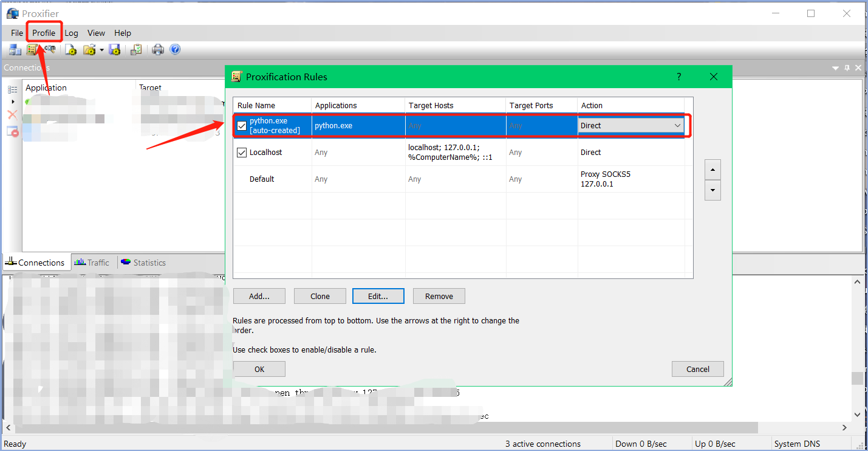Screen dimensions: 868x451
Task: Click the Save Profile floppy icon
Action: pos(115,50)
